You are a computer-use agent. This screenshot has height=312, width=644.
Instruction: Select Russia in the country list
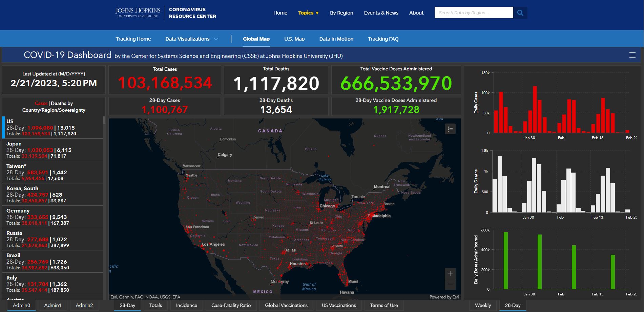click(53, 239)
